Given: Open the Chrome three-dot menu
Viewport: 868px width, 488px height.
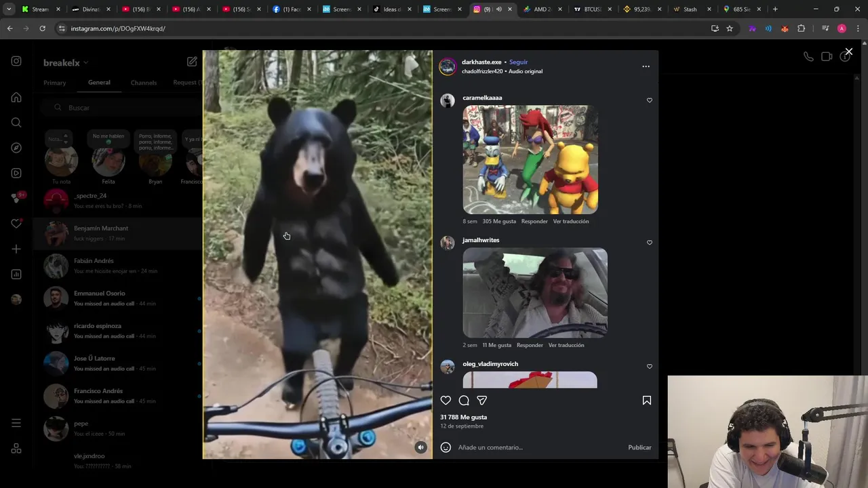Looking at the screenshot, I should click(x=858, y=28).
